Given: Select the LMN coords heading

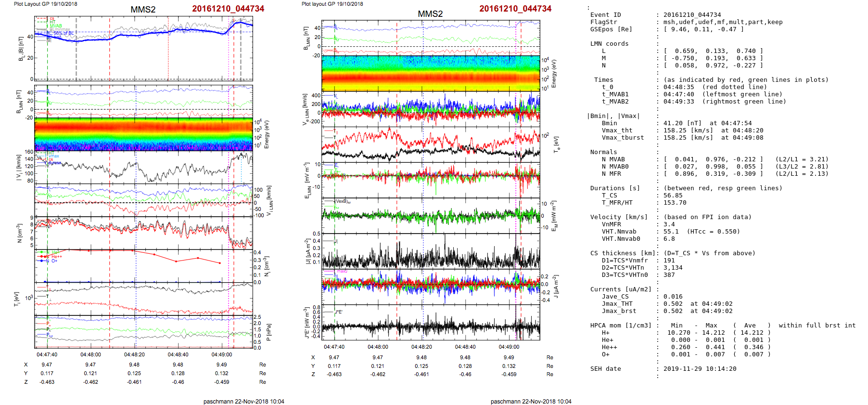Looking at the screenshot, I should click(609, 44).
